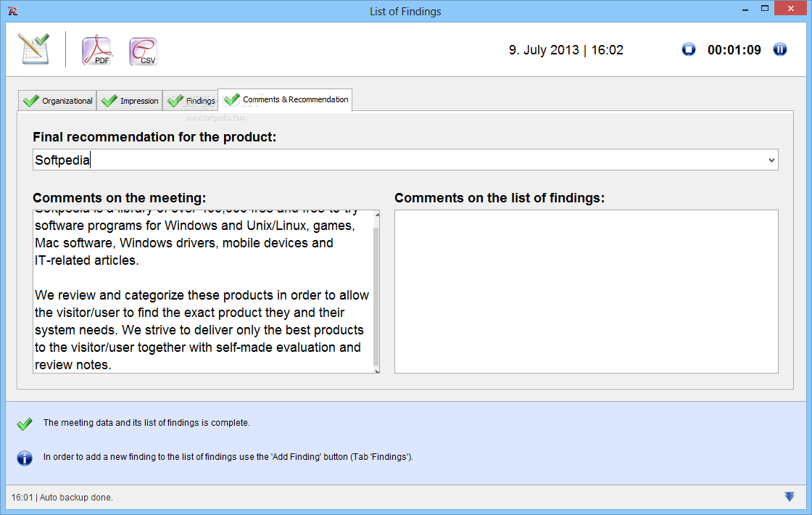Click 'Comments on the list of findings:' label
812x515 pixels.
pyautogui.click(x=500, y=198)
